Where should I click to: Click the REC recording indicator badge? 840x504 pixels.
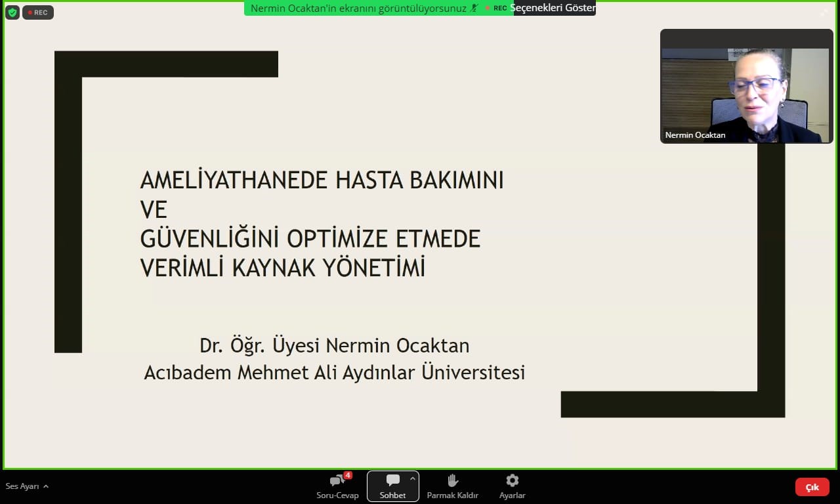point(37,12)
